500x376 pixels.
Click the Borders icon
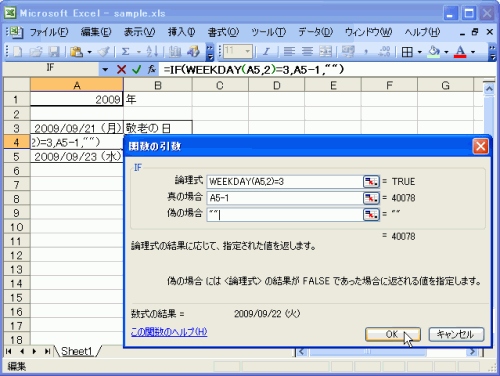tap(407, 52)
